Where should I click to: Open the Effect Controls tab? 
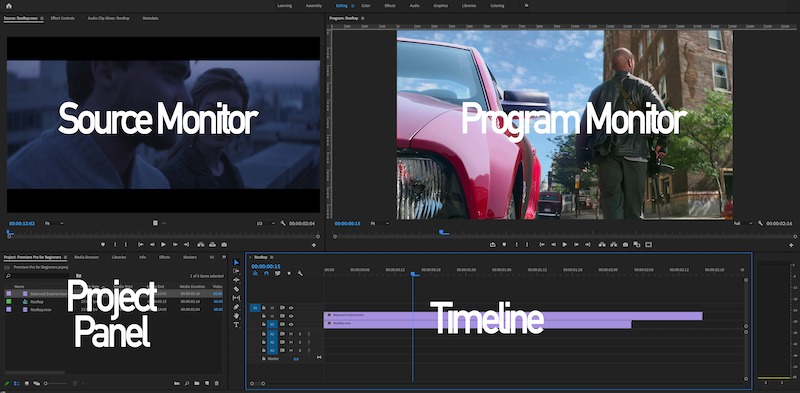coord(62,18)
